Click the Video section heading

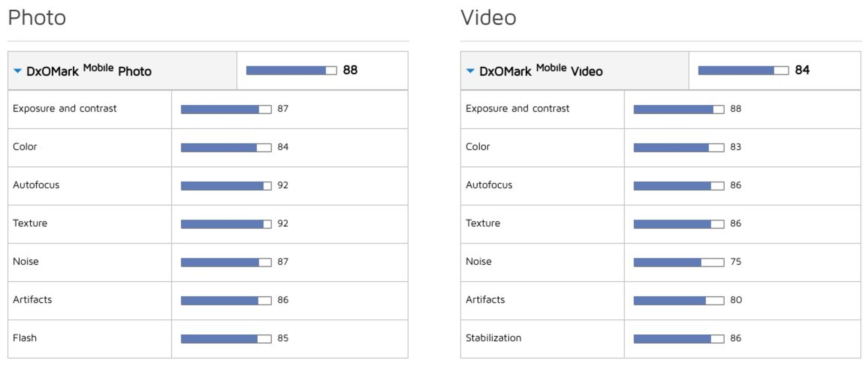click(x=488, y=18)
